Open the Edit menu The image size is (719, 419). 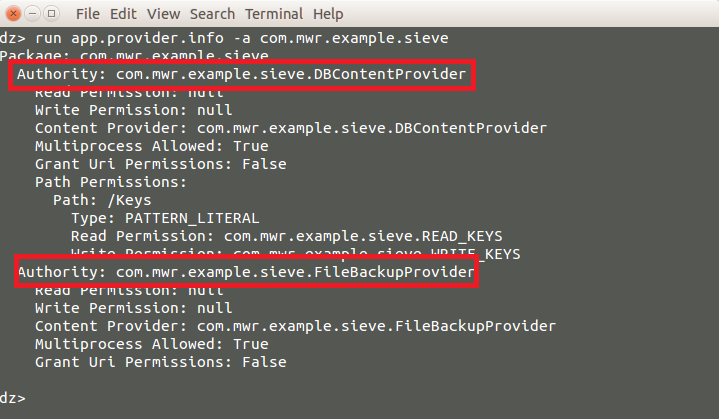[123, 14]
